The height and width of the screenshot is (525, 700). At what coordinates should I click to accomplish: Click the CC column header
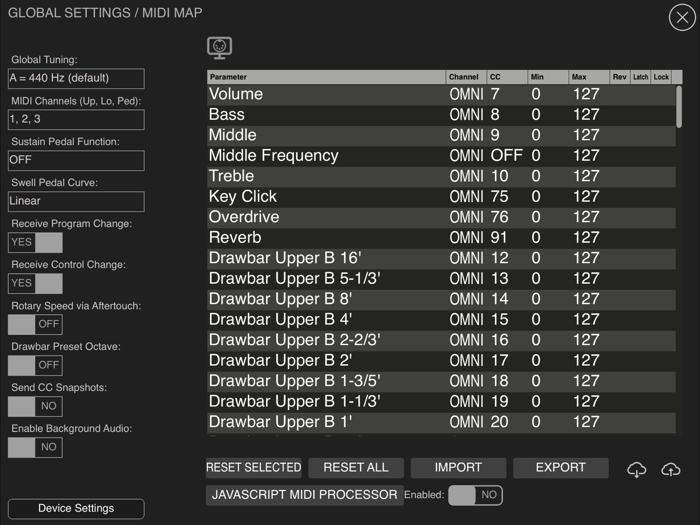[x=507, y=77]
